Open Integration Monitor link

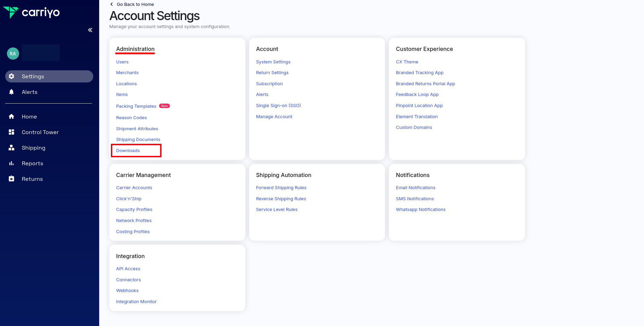click(136, 301)
